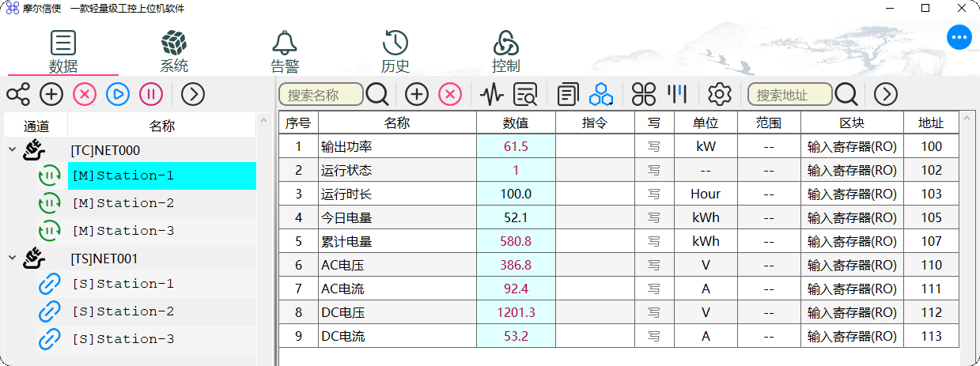Open the document list icon
980x366 pixels.
pyautogui.click(x=567, y=95)
